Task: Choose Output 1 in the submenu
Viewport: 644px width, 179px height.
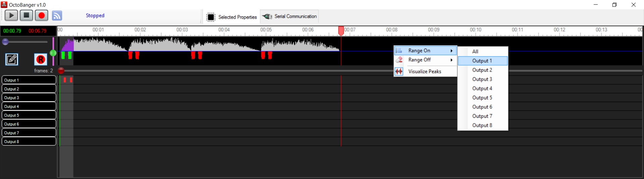Action: click(x=483, y=61)
